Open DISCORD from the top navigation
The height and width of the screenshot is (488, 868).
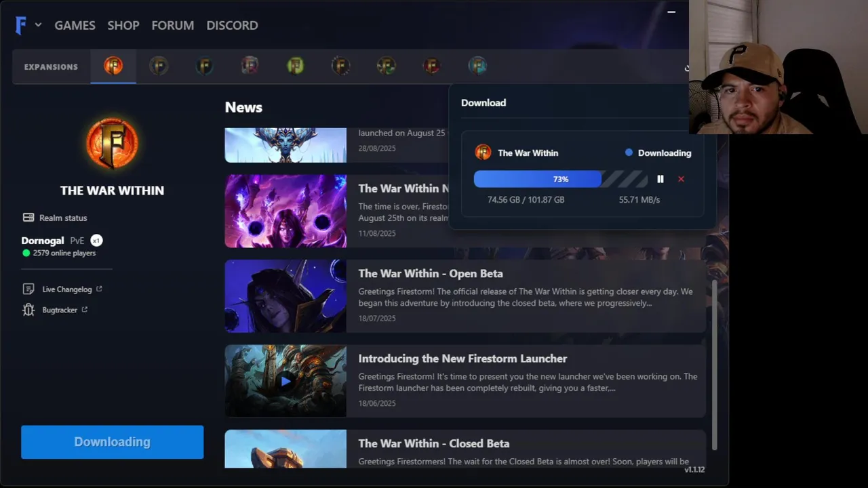pos(232,25)
